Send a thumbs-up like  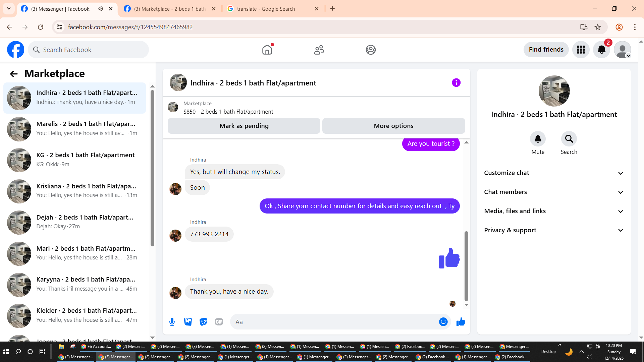(x=461, y=322)
